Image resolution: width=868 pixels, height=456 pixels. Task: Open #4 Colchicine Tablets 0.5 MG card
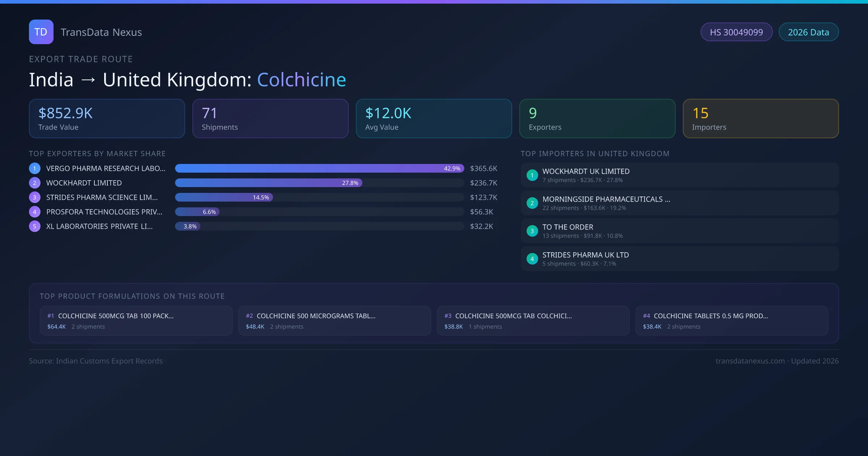(x=731, y=321)
